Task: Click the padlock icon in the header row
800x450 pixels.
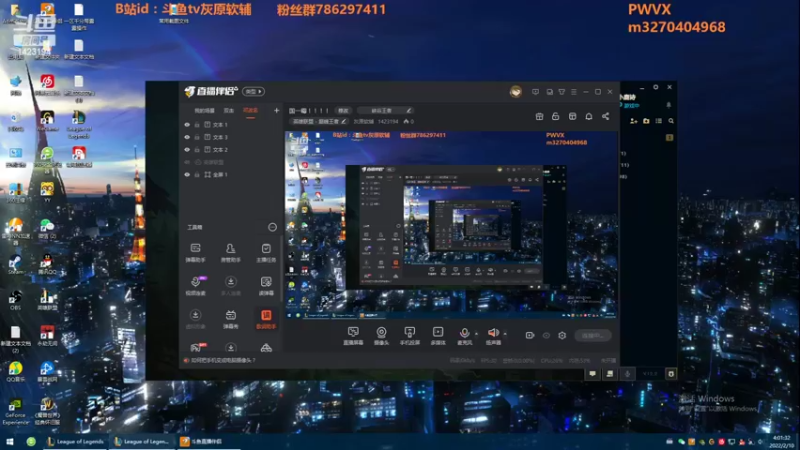Action: pos(556,116)
